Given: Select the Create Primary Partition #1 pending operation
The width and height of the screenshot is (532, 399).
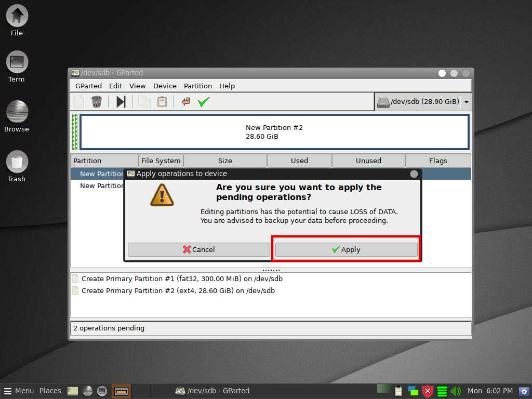Looking at the screenshot, I should (x=182, y=278).
